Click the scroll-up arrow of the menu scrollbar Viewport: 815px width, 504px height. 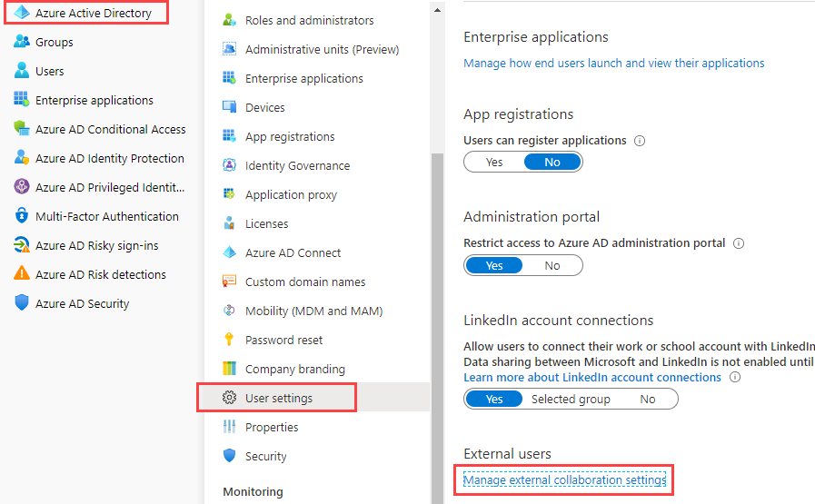pos(437,11)
